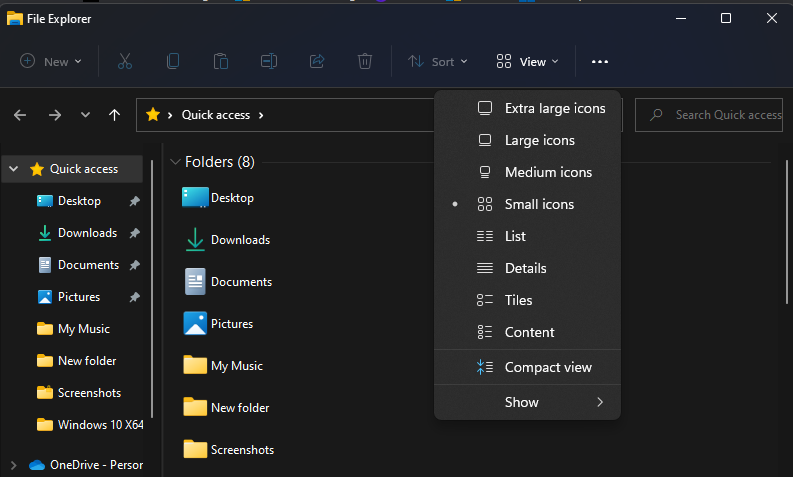Switch to Tiles view
Viewport: 793px width, 477px height.
click(527, 300)
